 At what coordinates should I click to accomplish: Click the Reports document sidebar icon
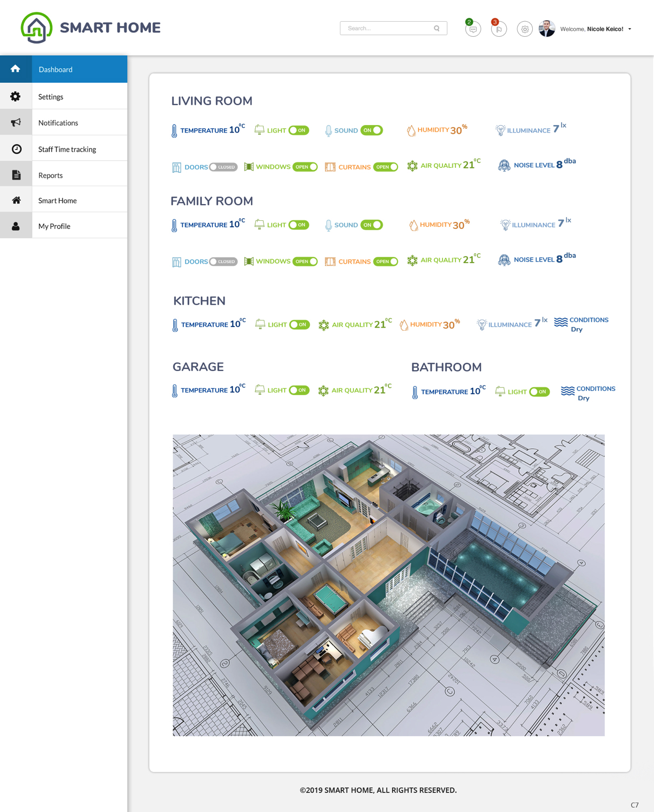tap(16, 175)
